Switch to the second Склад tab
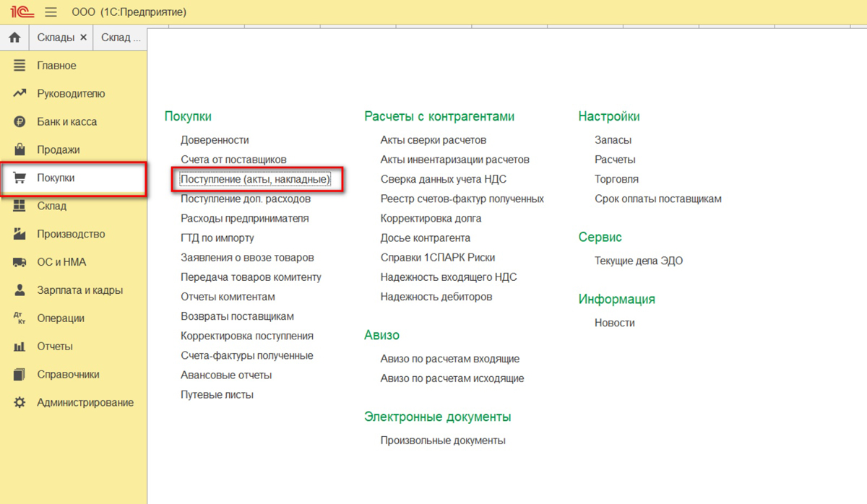This screenshot has width=867, height=504. click(x=120, y=38)
